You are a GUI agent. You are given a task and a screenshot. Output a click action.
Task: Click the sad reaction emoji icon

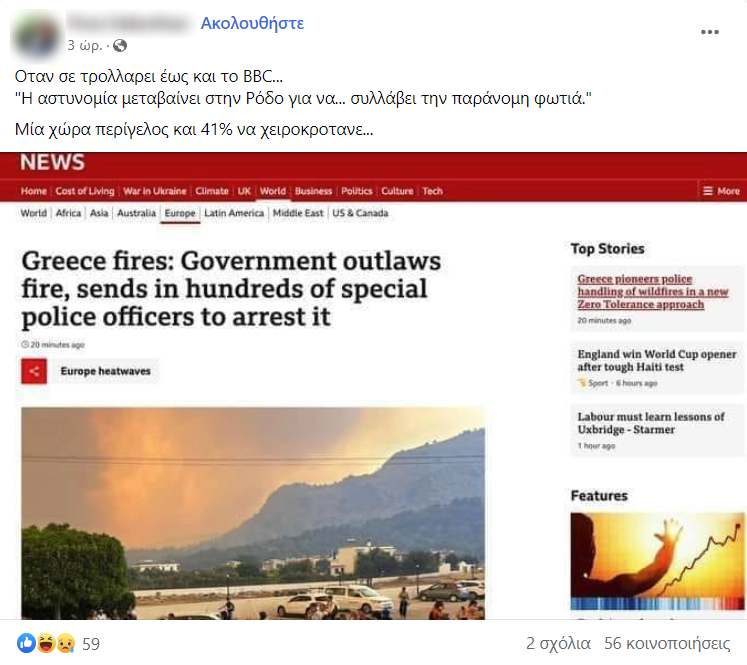pos(65,644)
